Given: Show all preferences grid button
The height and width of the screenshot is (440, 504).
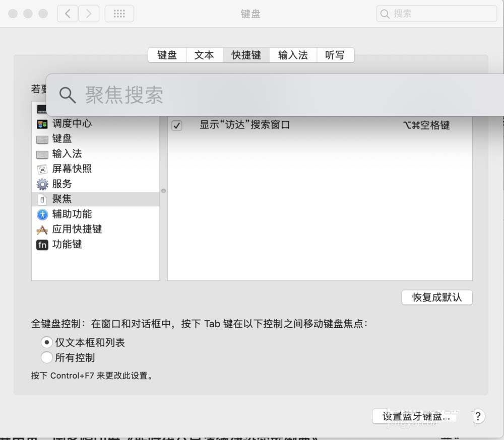Looking at the screenshot, I should coord(119,14).
